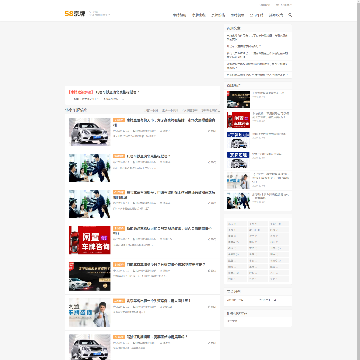The image size is (360, 360).
Task: Click the magnifier search icon in header
Action: click(290, 15)
